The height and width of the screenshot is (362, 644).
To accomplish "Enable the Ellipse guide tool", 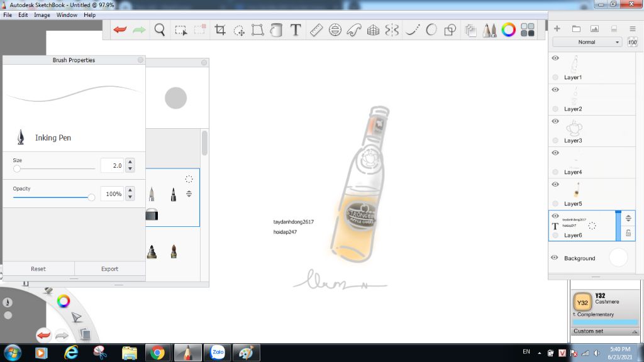I will 335,30.
